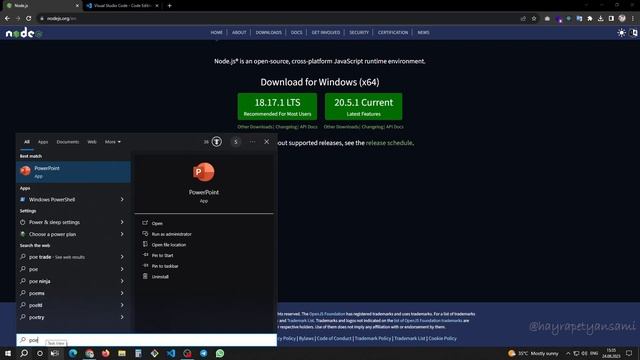The width and height of the screenshot is (640, 360).
Task: Expand the 'poems' web suggestion arrow
Action: [x=122, y=293]
